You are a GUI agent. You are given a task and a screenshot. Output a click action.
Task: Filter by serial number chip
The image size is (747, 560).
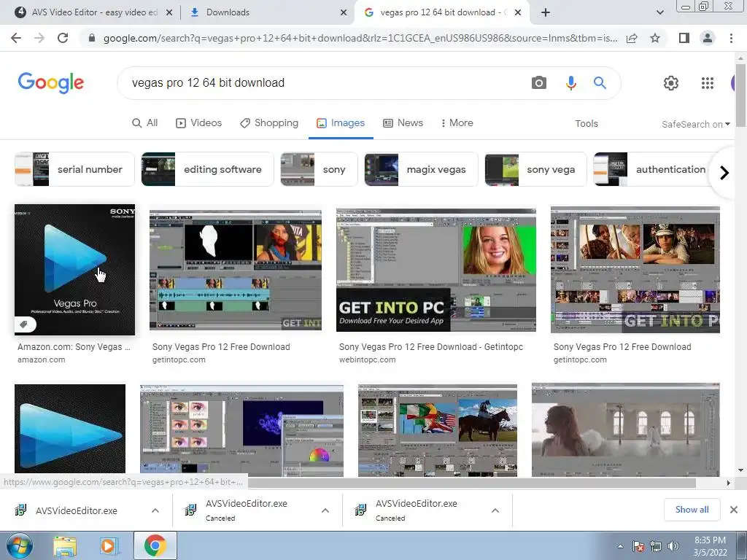(74, 169)
